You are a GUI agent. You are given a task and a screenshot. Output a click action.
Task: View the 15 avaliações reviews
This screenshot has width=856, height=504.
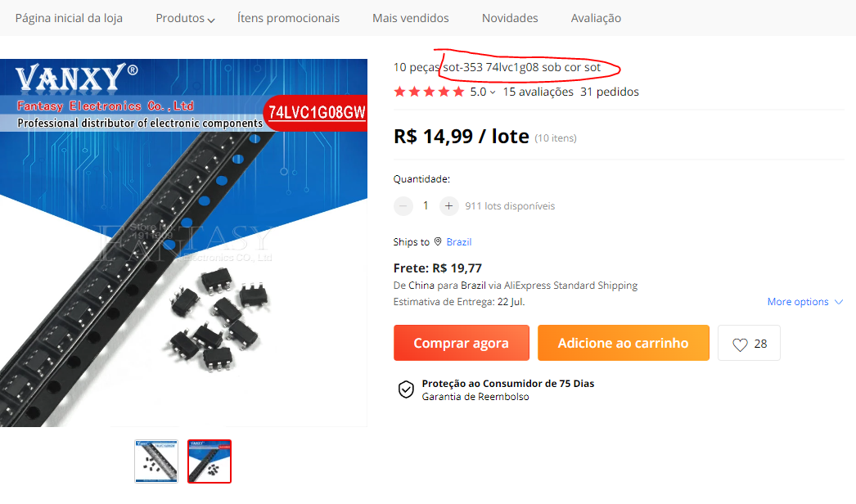[538, 92]
